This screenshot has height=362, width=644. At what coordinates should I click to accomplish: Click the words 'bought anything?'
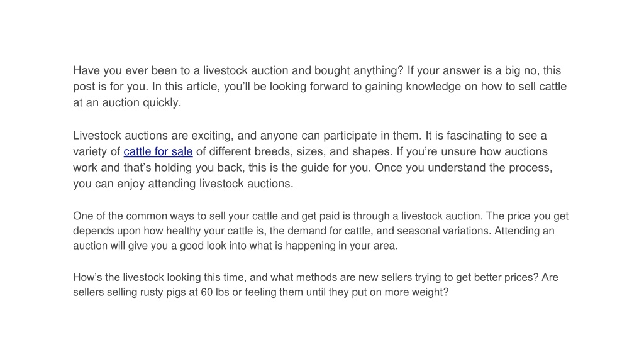[x=359, y=70]
